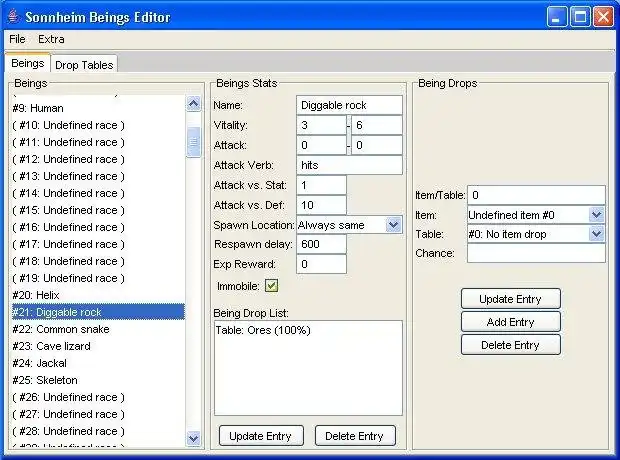
Task: Click the Exp Reward field
Action: [x=321, y=264]
